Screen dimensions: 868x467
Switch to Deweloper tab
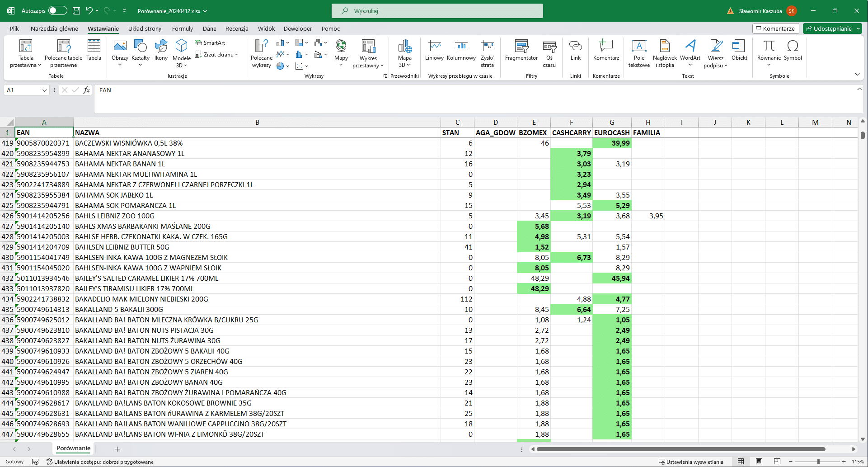[298, 28]
